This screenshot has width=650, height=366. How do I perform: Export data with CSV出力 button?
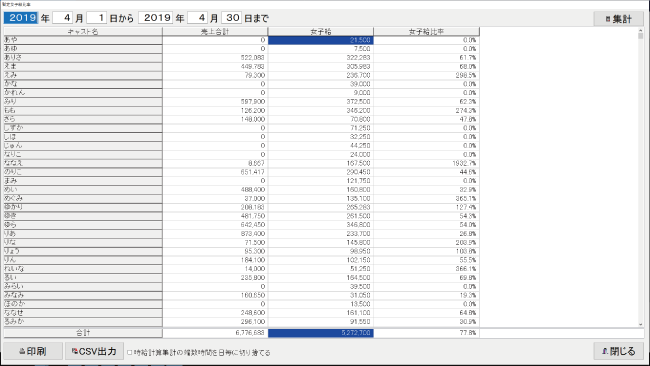(94, 351)
